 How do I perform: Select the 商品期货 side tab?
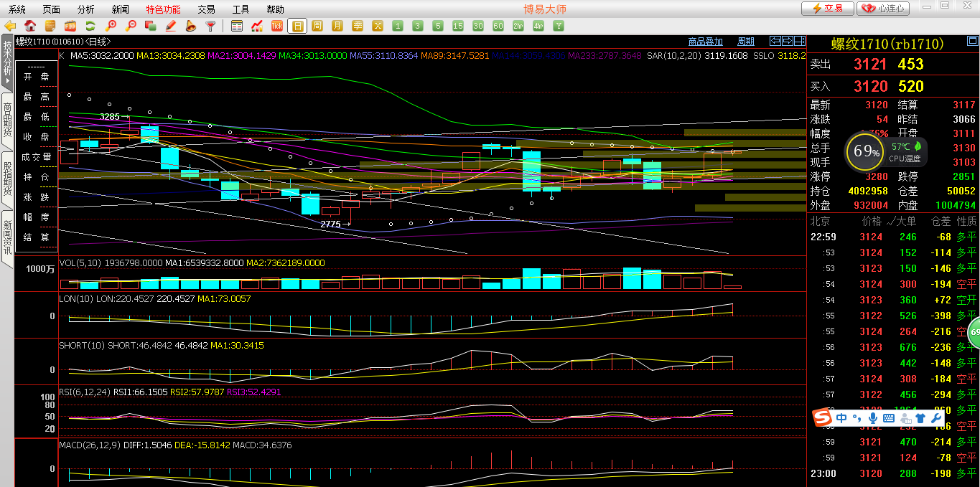[x=7, y=120]
